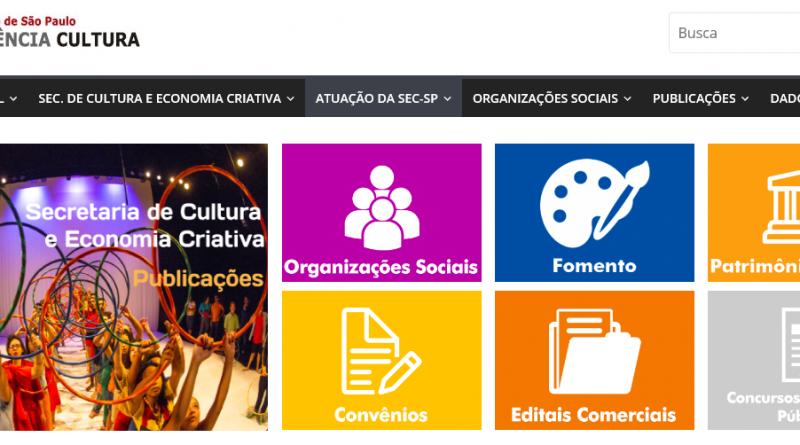Open the gray Concursos Públicos document icon

click(x=791, y=345)
